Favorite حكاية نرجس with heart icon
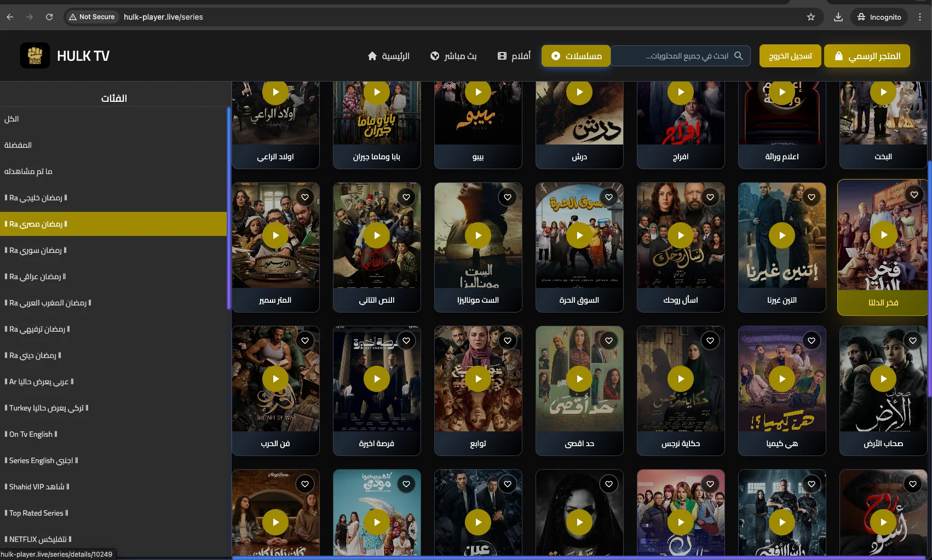This screenshot has width=932, height=560. [710, 340]
